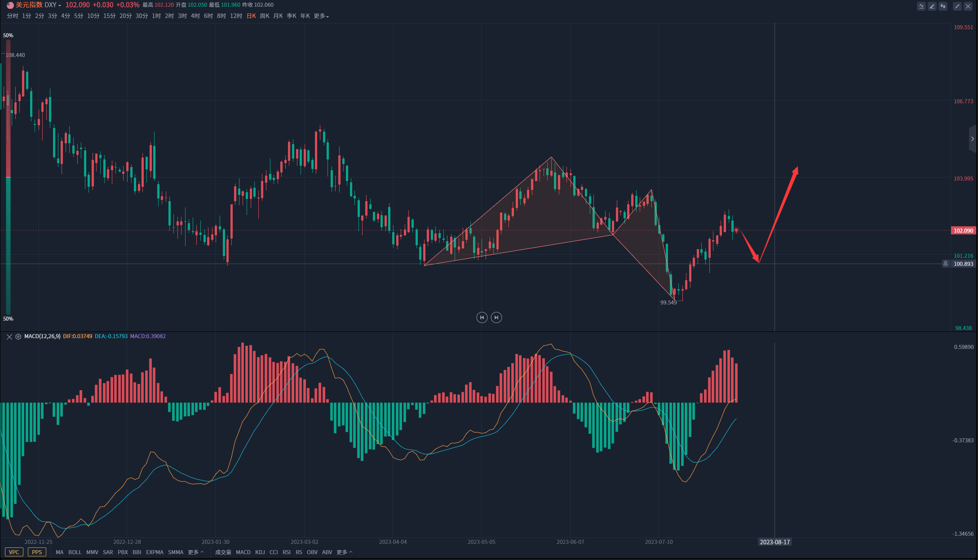This screenshot has height=560, width=978.
Task: Open the indicator line chart tool icon
Action: tap(921, 6)
